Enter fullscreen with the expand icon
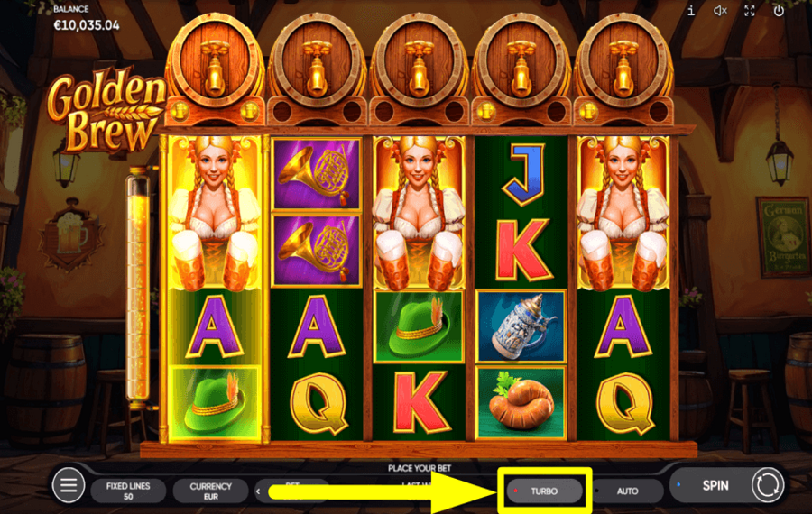Viewport: 812px width, 514px height. pos(750,10)
